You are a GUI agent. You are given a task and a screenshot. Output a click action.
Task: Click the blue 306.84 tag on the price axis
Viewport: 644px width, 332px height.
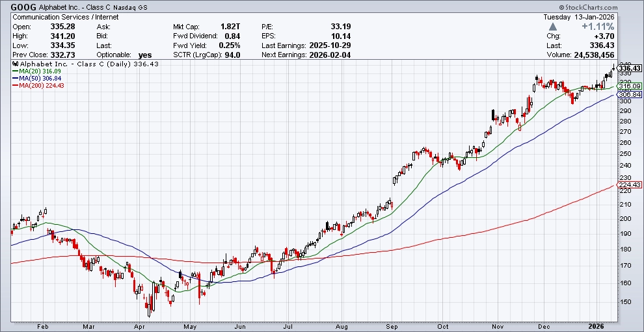[x=629, y=94]
